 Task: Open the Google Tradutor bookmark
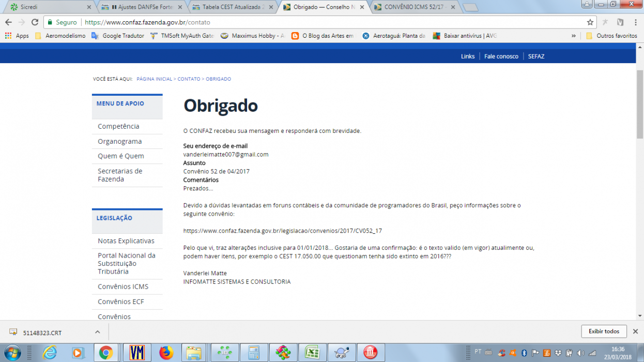tap(118, 36)
